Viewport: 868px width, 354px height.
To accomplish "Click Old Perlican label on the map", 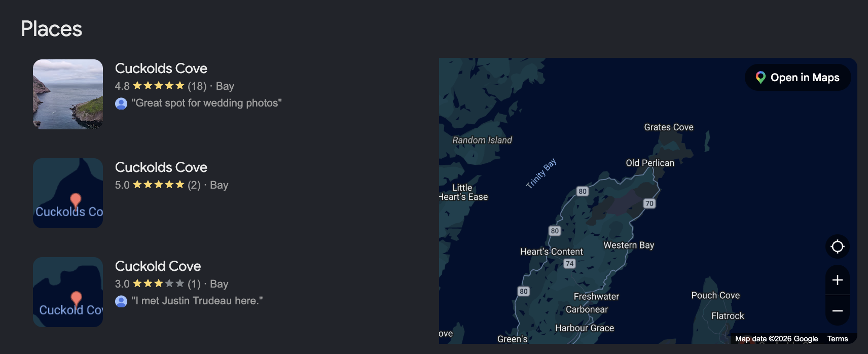I will 650,163.
